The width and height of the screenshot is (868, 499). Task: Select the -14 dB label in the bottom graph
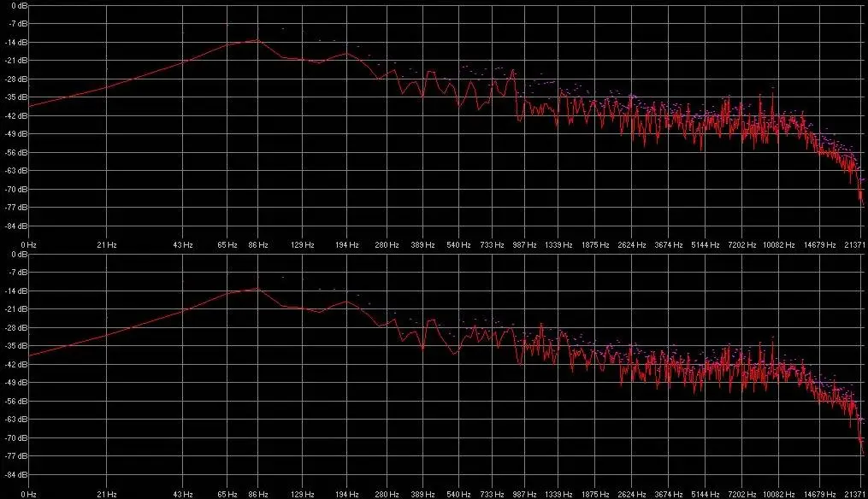(x=17, y=291)
